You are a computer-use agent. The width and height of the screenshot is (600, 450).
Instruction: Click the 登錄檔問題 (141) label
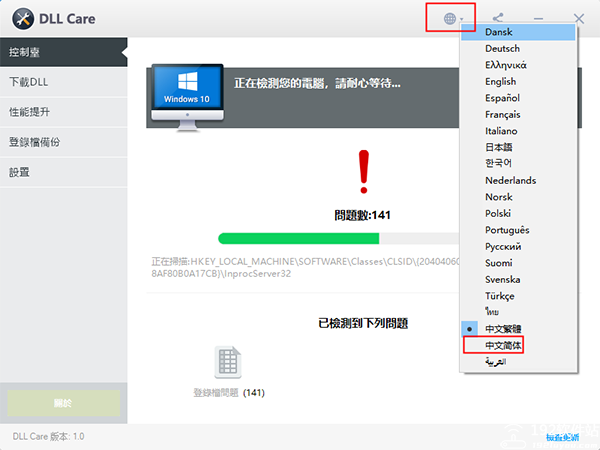tap(229, 393)
